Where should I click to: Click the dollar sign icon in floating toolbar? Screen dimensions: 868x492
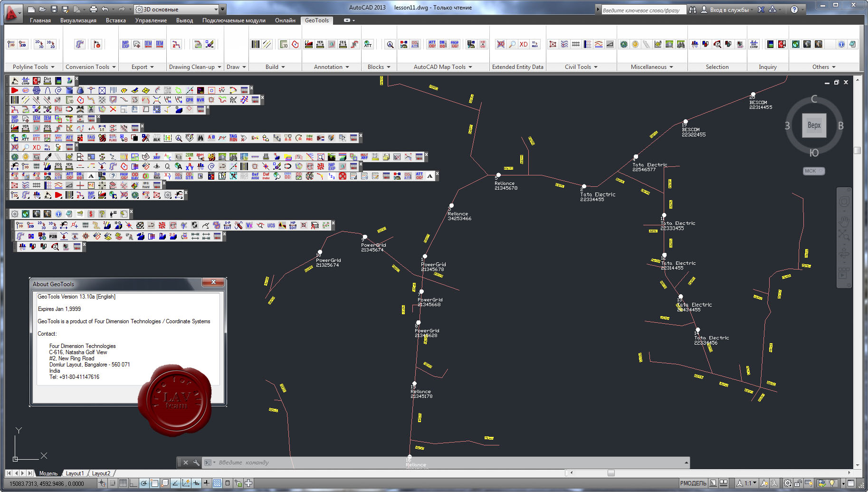click(91, 214)
